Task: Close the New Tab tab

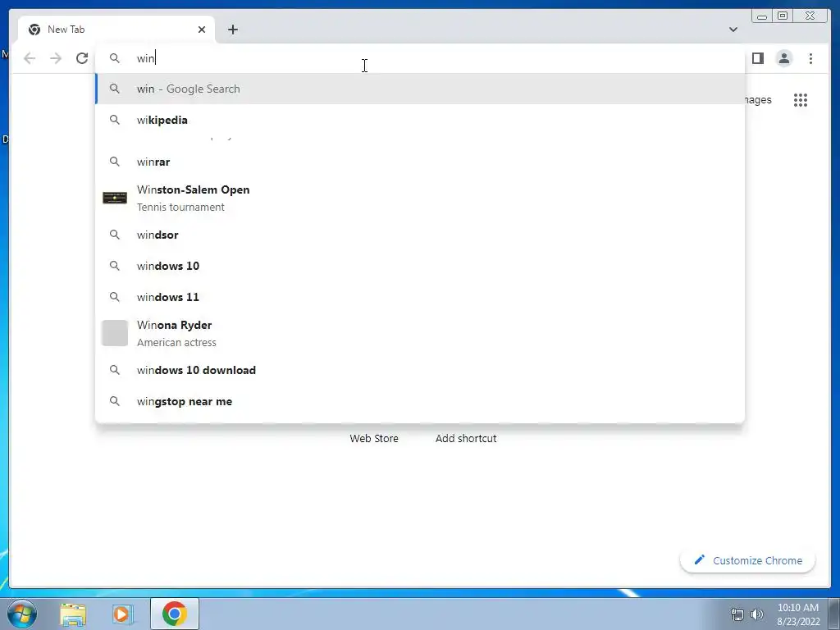Action: pos(202,30)
